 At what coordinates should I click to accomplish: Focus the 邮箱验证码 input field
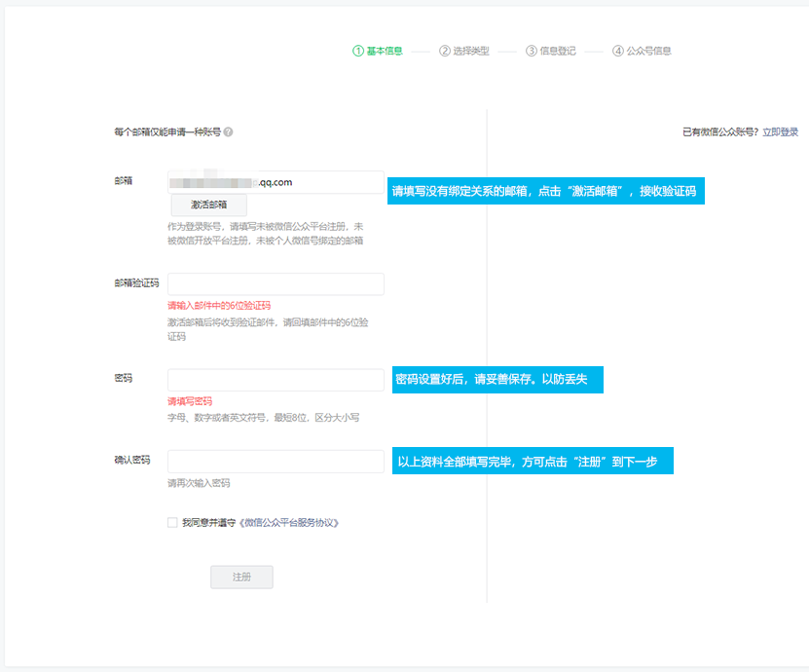click(276, 283)
